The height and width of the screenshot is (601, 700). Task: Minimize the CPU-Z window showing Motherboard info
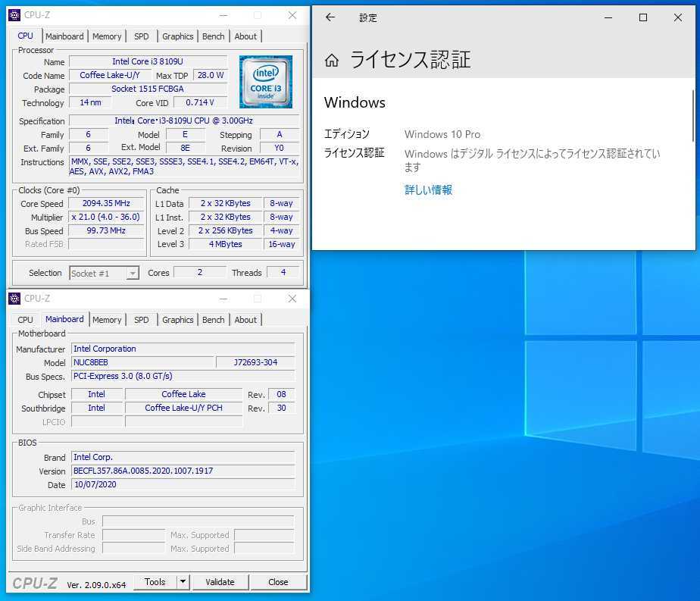click(223, 299)
